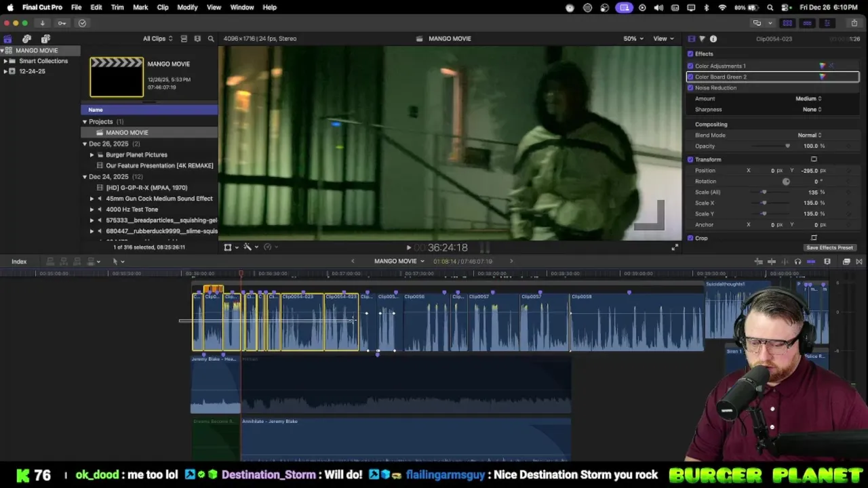Open the media import arrow button
This screenshot has width=868, height=488.
coord(42,23)
